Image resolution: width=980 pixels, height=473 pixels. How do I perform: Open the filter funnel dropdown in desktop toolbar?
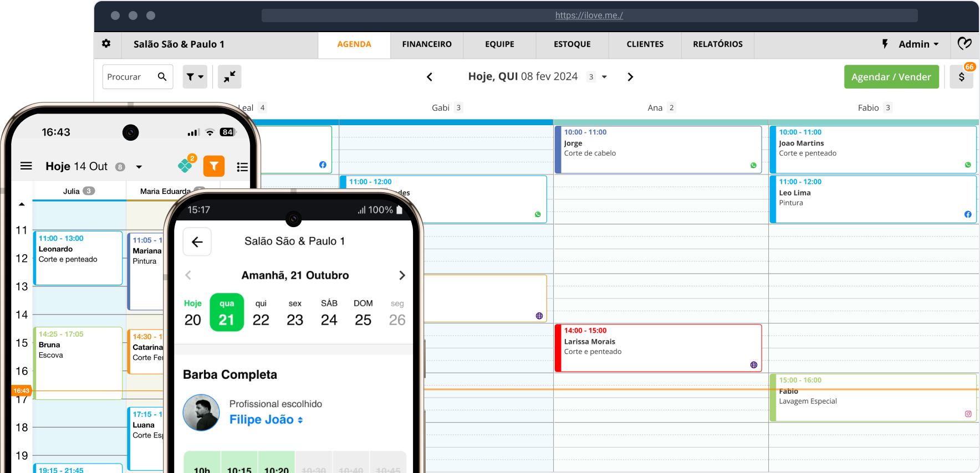pos(195,77)
